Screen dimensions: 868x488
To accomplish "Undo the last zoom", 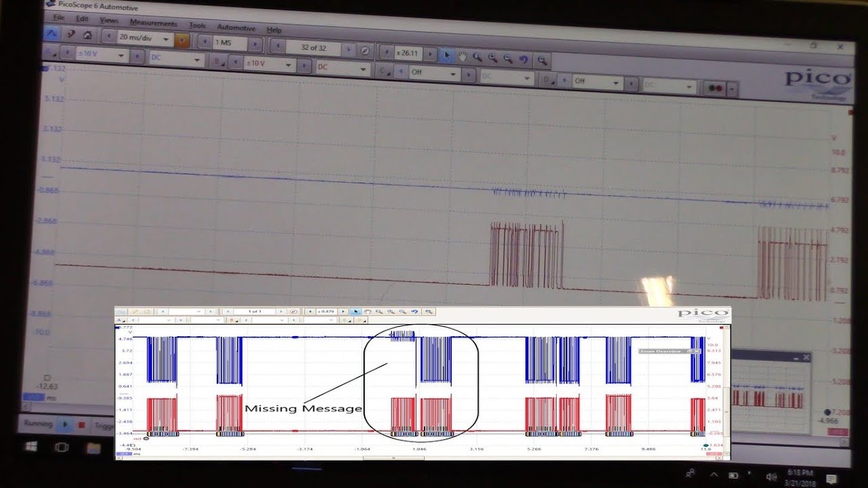I will pos(524,60).
